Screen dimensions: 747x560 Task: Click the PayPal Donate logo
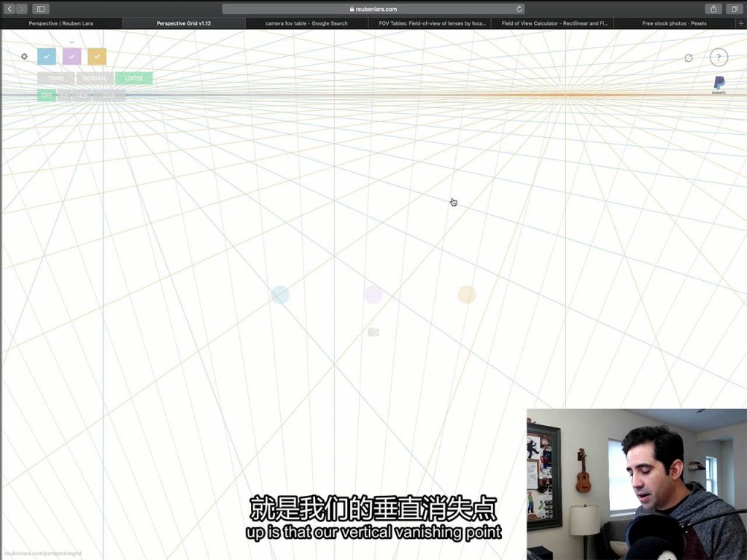tap(719, 85)
